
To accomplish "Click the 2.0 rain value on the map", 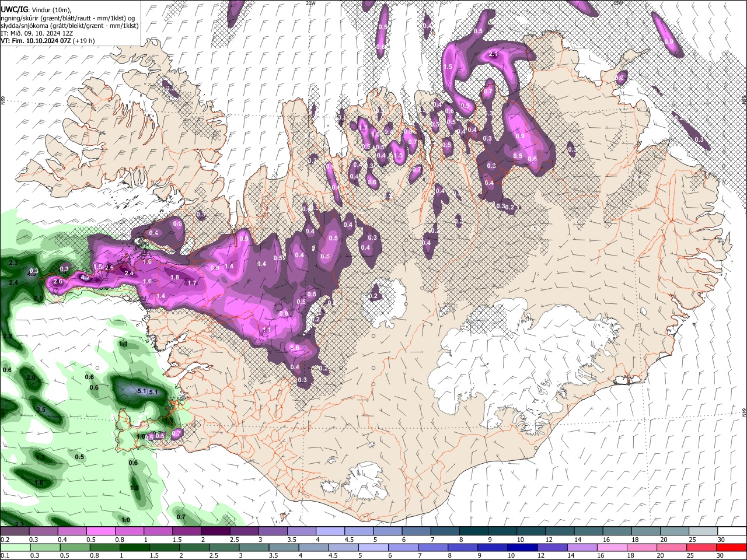I will (31, 378).
